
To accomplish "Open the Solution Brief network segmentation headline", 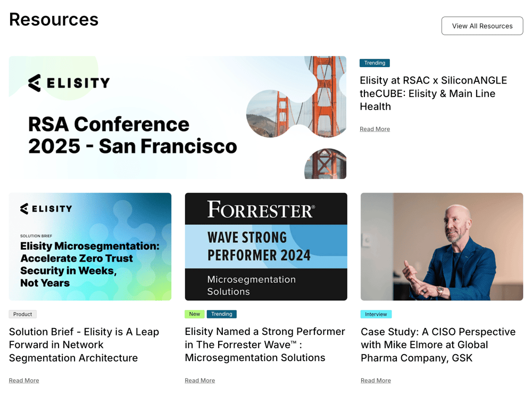I will [x=84, y=345].
